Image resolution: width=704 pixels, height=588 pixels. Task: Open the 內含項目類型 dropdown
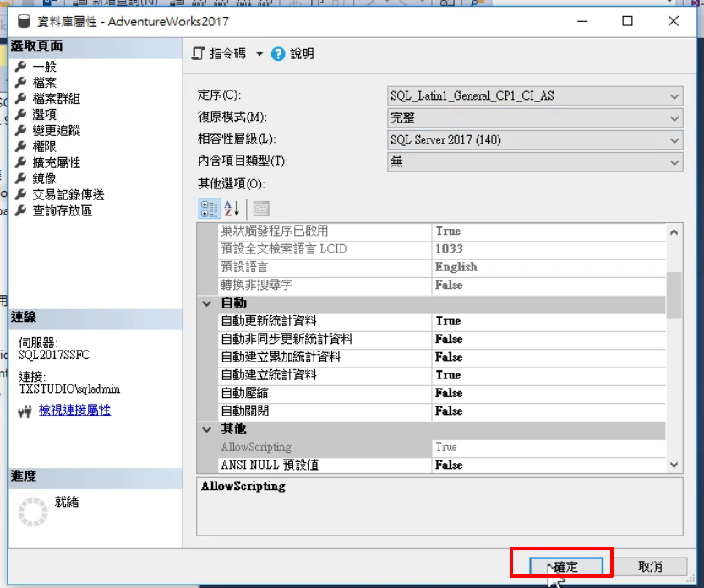535,162
